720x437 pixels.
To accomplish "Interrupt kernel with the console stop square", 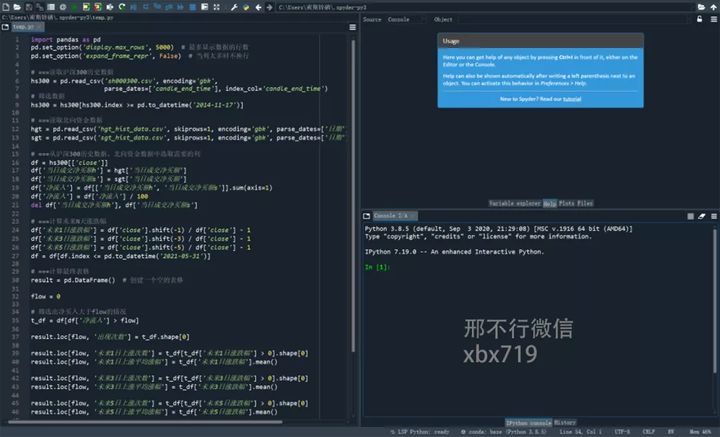I will (x=691, y=216).
